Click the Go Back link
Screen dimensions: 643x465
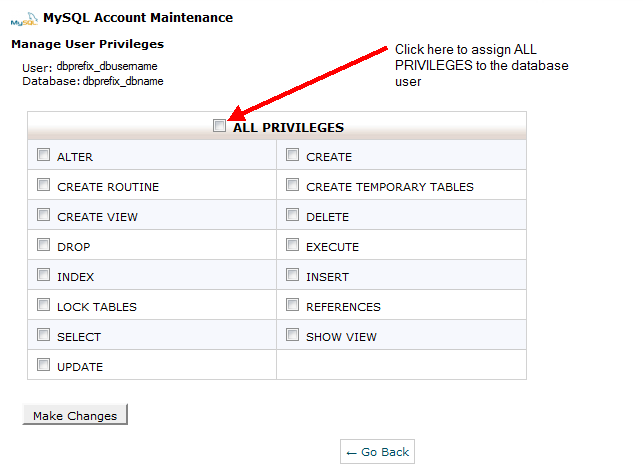click(377, 452)
